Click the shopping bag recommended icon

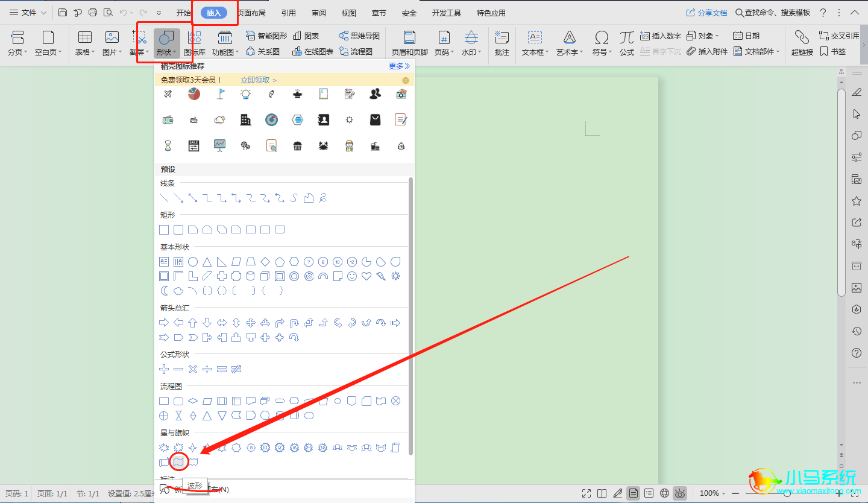pyautogui.click(x=376, y=119)
